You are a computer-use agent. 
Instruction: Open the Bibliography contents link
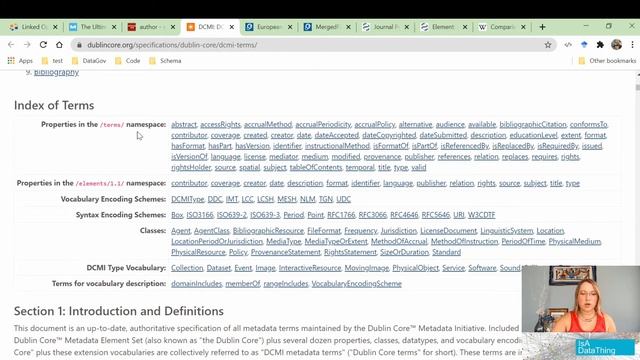tap(56, 72)
